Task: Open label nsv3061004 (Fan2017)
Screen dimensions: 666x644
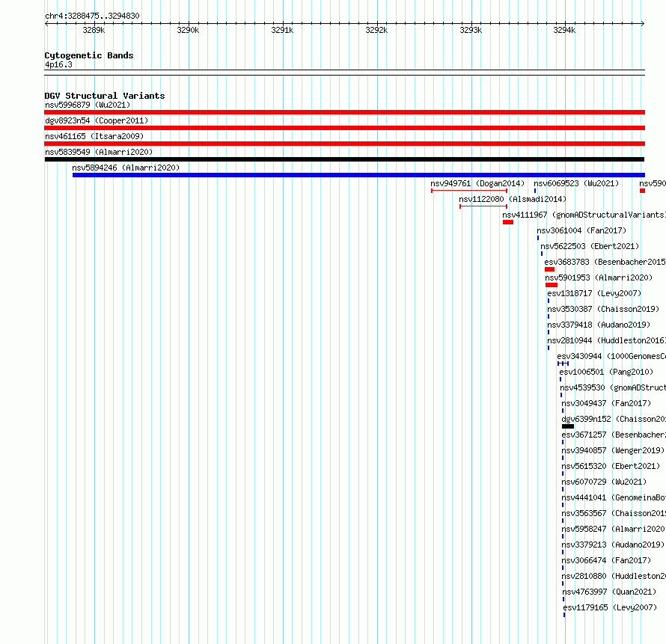Action: [581, 230]
